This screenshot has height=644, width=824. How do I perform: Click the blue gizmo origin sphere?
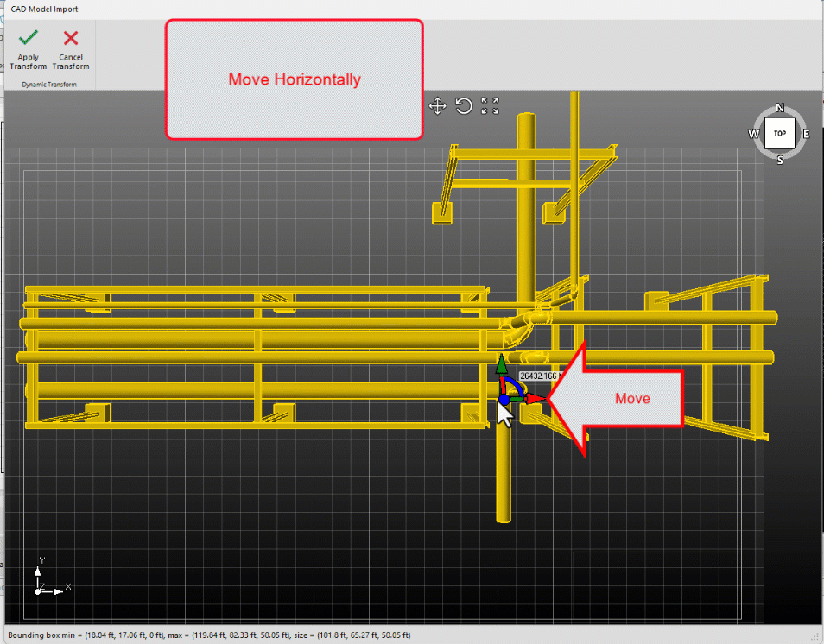[x=504, y=399]
